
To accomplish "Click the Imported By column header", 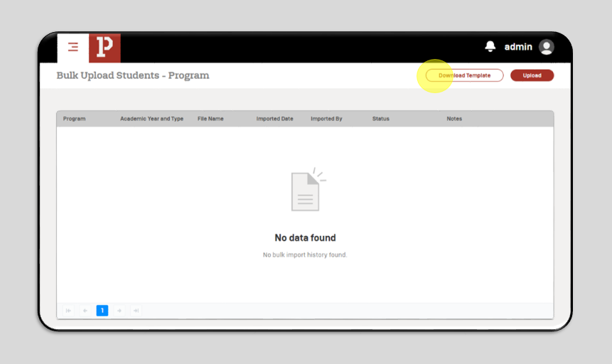I will pos(326,119).
